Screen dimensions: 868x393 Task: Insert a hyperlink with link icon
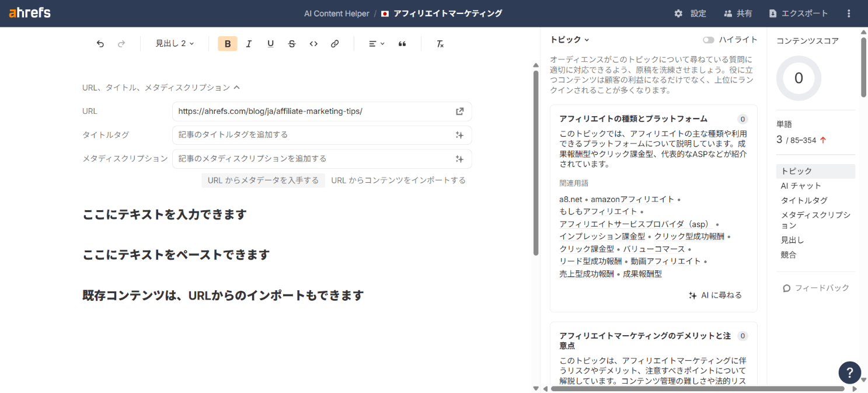[x=335, y=44]
